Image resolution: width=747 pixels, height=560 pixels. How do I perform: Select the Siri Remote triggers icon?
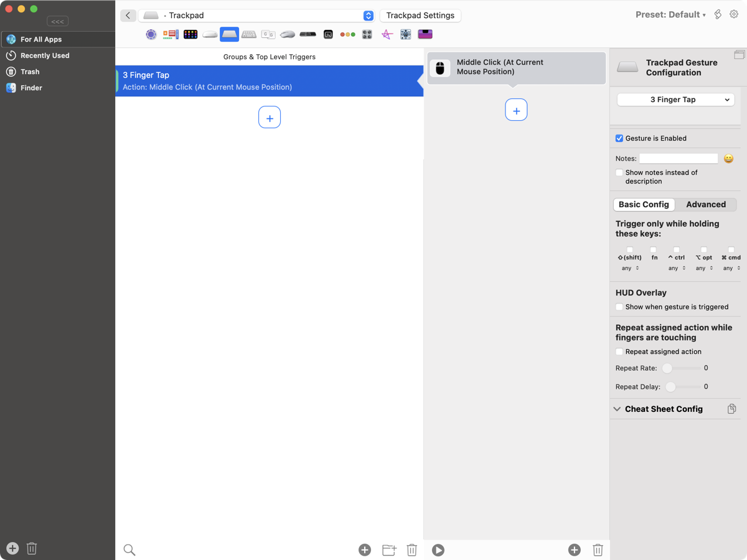coord(308,34)
